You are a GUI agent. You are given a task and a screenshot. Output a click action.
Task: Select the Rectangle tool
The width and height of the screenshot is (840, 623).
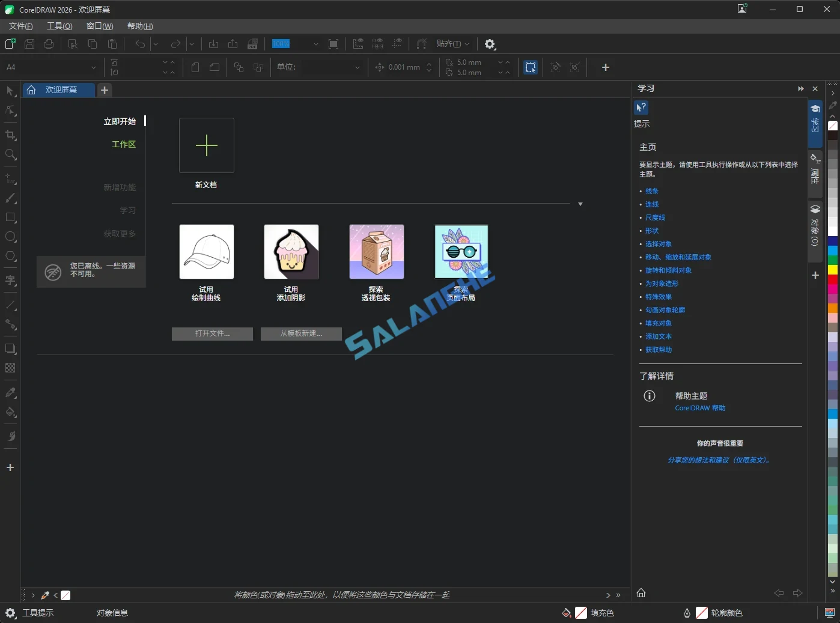pyautogui.click(x=10, y=217)
